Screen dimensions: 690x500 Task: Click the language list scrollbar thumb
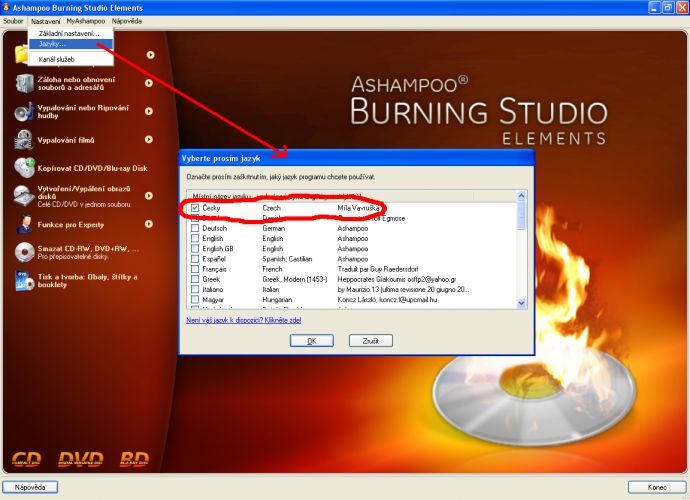[522, 216]
